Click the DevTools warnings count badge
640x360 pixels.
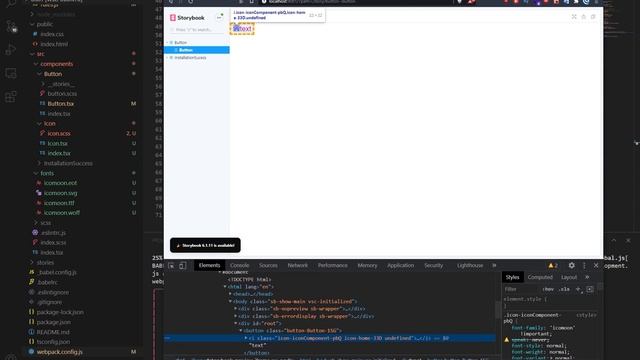coord(553,265)
